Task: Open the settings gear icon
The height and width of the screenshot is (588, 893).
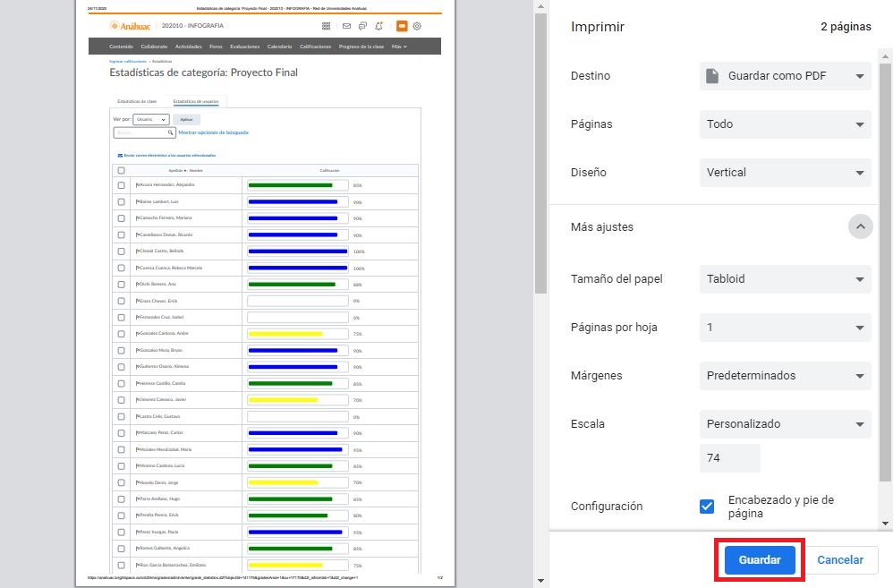Action: (x=417, y=26)
